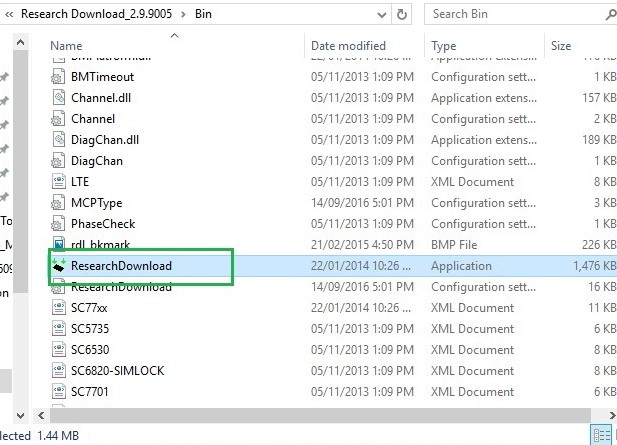This screenshot has width=617, height=445.
Task: Switch to details view layout icon
Action: 602,436
